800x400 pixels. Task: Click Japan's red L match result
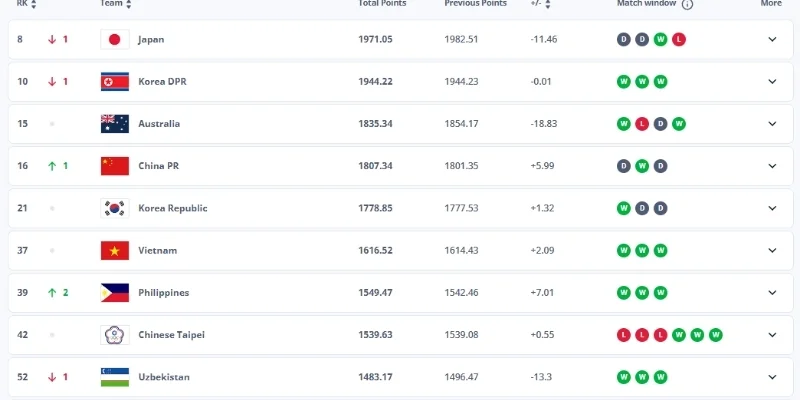pos(679,39)
